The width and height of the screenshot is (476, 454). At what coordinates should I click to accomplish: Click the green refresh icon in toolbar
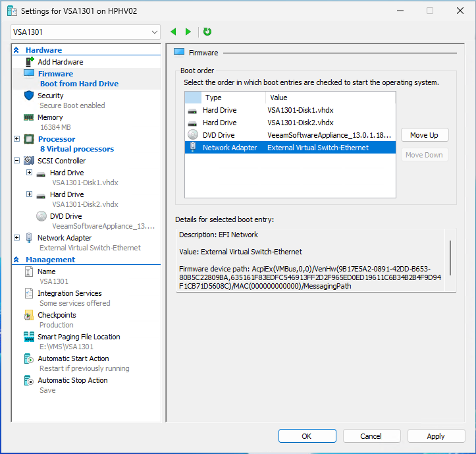click(x=207, y=32)
